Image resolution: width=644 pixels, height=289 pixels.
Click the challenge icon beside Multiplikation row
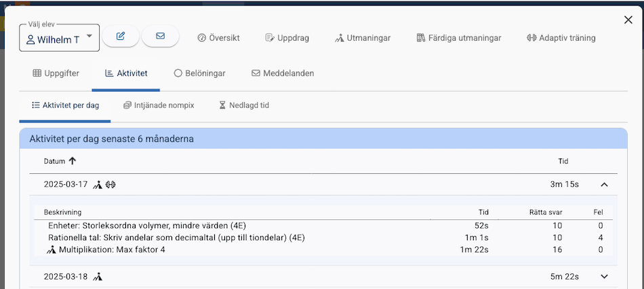tap(52, 250)
